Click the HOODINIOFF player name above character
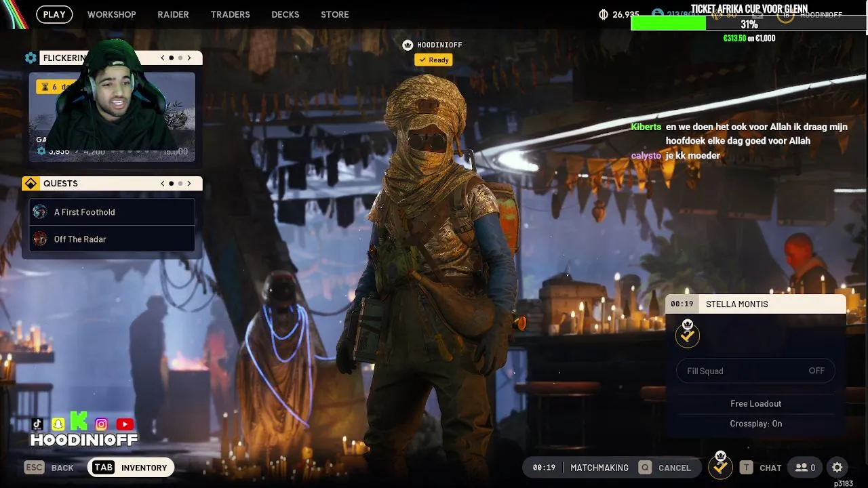Screen dimensions: 868x488 [439, 45]
